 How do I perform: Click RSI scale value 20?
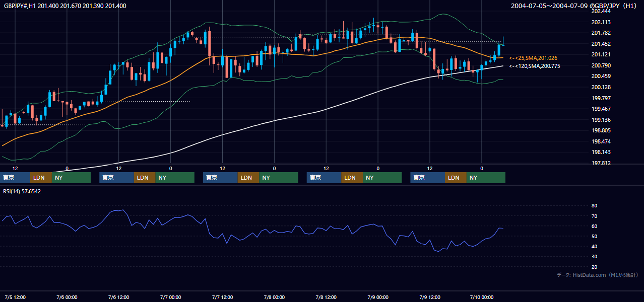594,267
